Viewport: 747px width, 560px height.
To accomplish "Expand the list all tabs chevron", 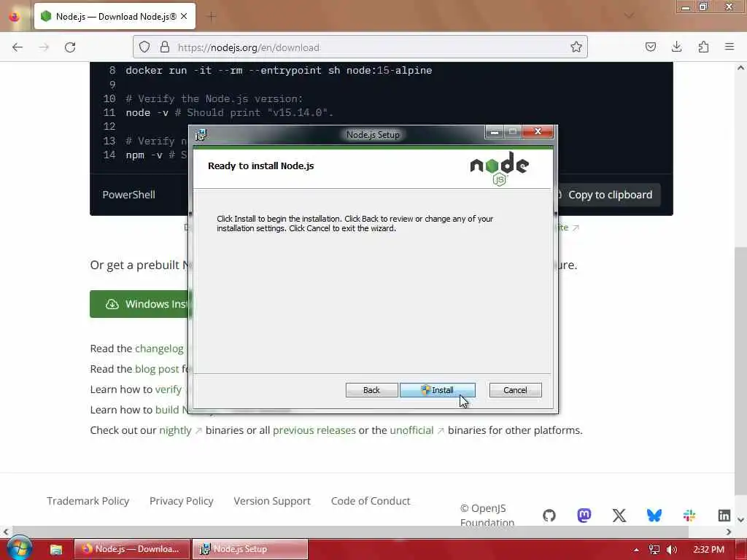I will pyautogui.click(x=629, y=16).
